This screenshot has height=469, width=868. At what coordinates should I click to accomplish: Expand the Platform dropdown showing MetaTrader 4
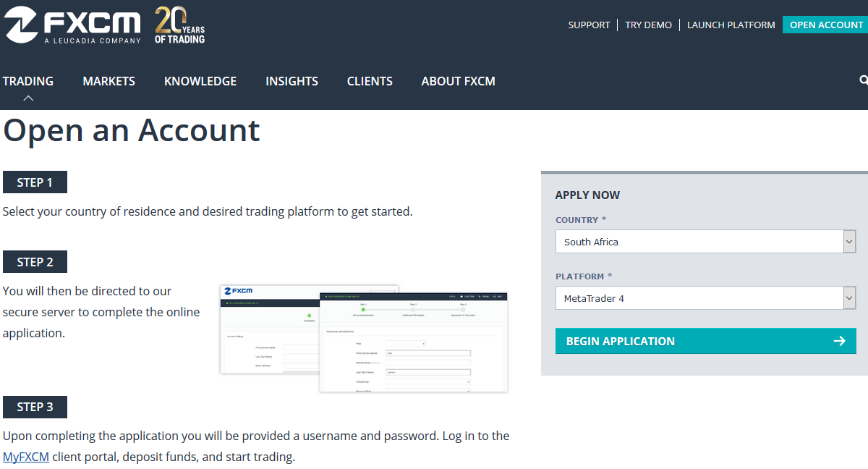[706, 298]
